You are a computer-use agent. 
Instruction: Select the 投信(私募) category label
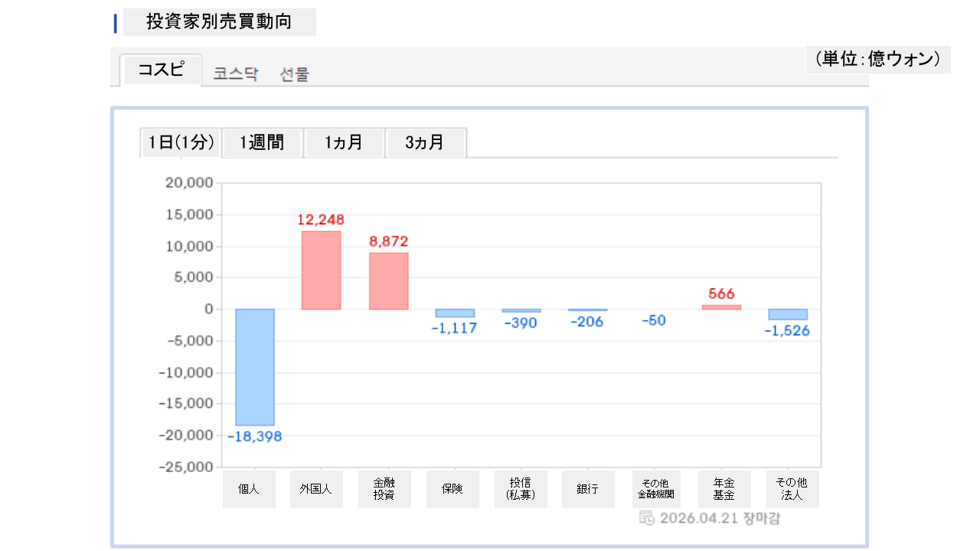(x=521, y=489)
